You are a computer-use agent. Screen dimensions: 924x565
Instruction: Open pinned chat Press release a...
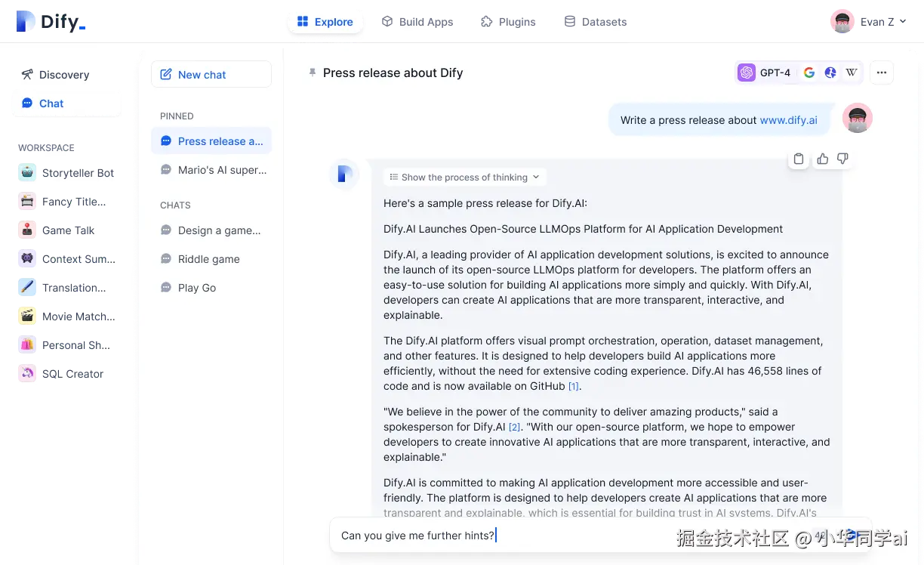tap(211, 141)
